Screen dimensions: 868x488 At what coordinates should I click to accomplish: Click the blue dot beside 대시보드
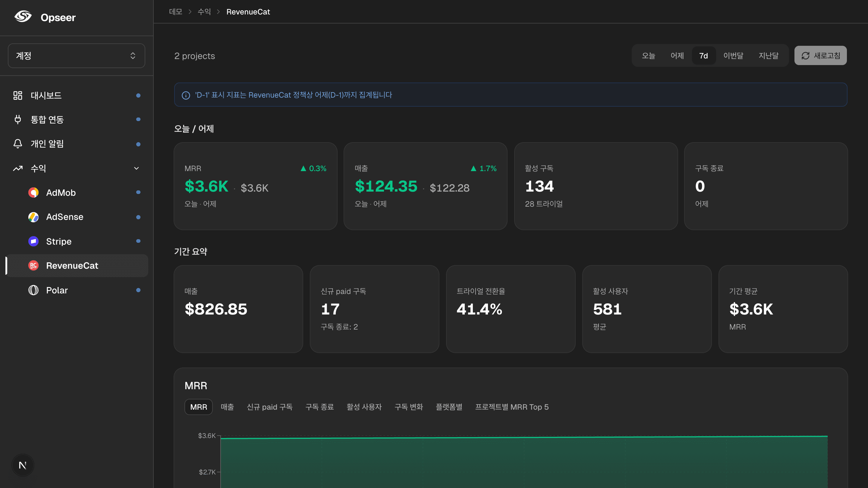click(138, 95)
